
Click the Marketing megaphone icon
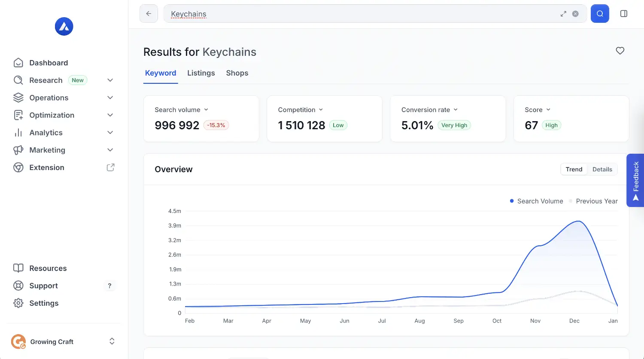click(18, 150)
